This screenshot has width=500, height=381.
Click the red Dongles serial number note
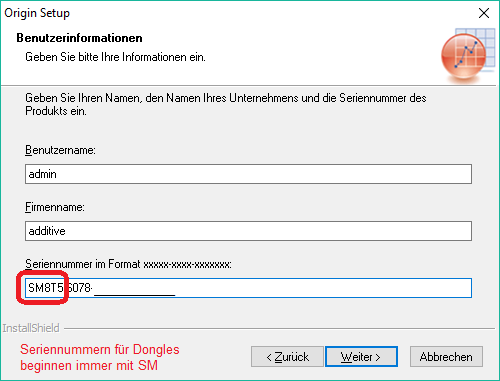(100, 357)
